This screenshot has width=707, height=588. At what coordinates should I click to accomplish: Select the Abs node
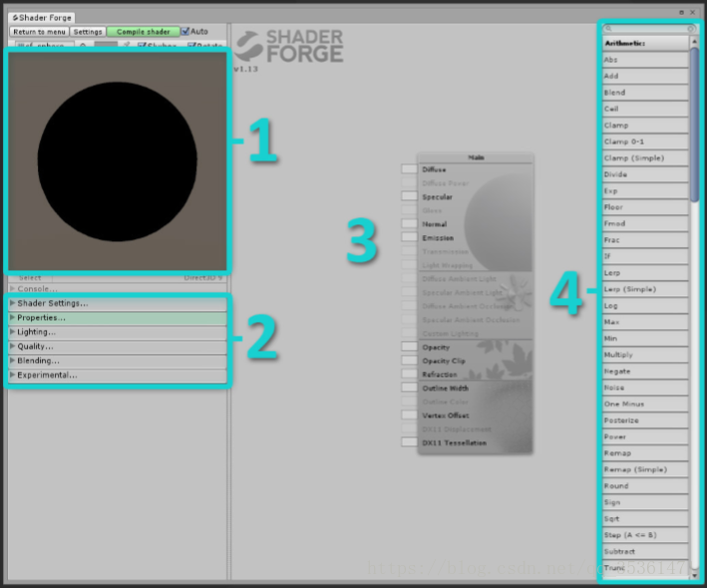646,60
